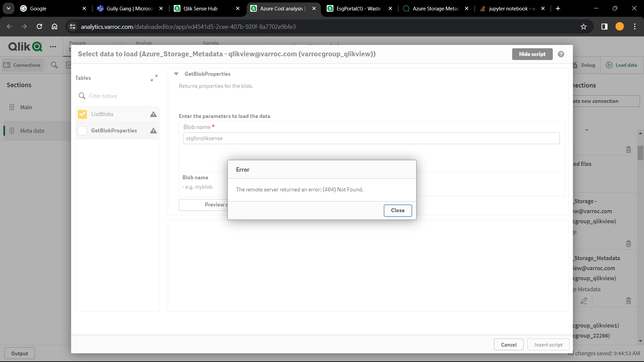Click the help question mark icon
Image resolution: width=644 pixels, height=362 pixels.
(561, 54)
